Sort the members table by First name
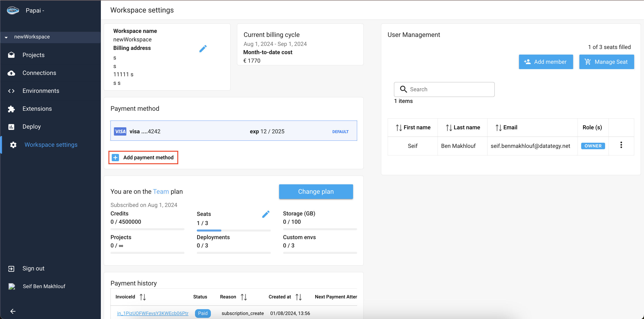 (x=399, y=128)
